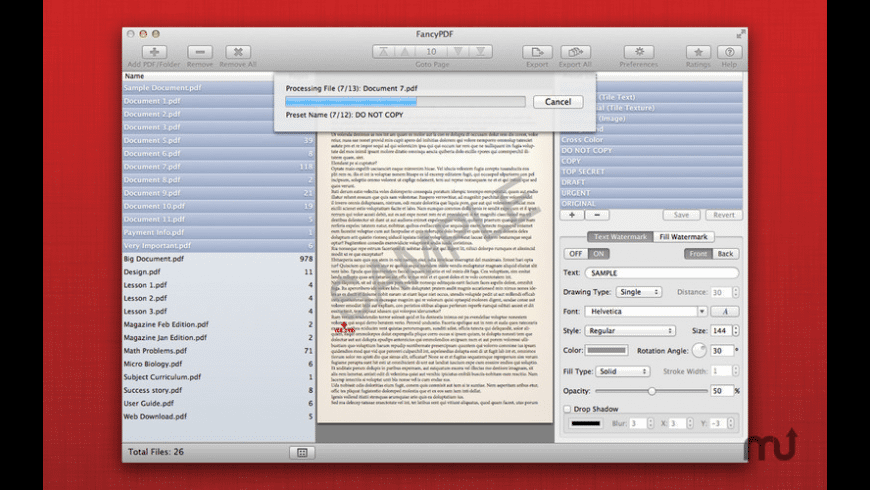Screen dimensions: 870x490
Task: Open Help question mark icon
Action: [x=730, y=52]
